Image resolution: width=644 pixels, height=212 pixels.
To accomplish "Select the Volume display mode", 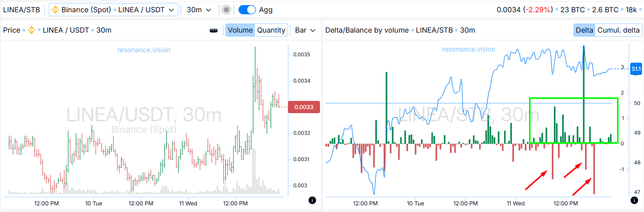I will [x=240, y=30].
